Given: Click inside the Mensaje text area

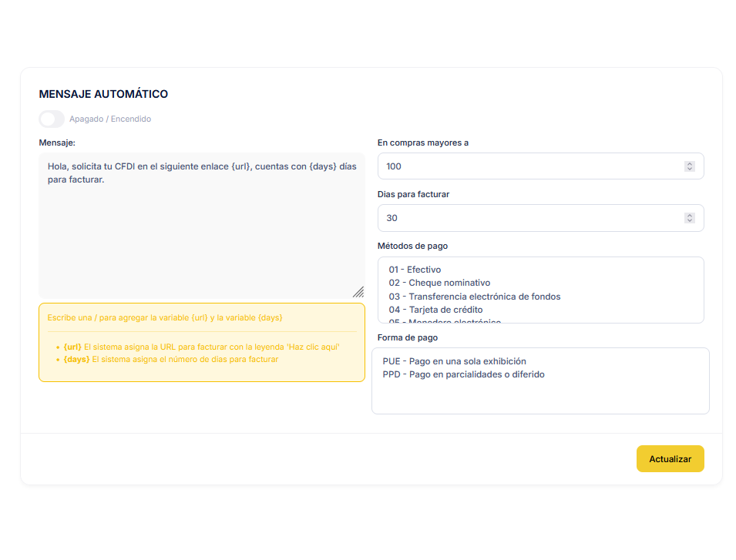Looking at the screenshot, I should coord(201,231).
